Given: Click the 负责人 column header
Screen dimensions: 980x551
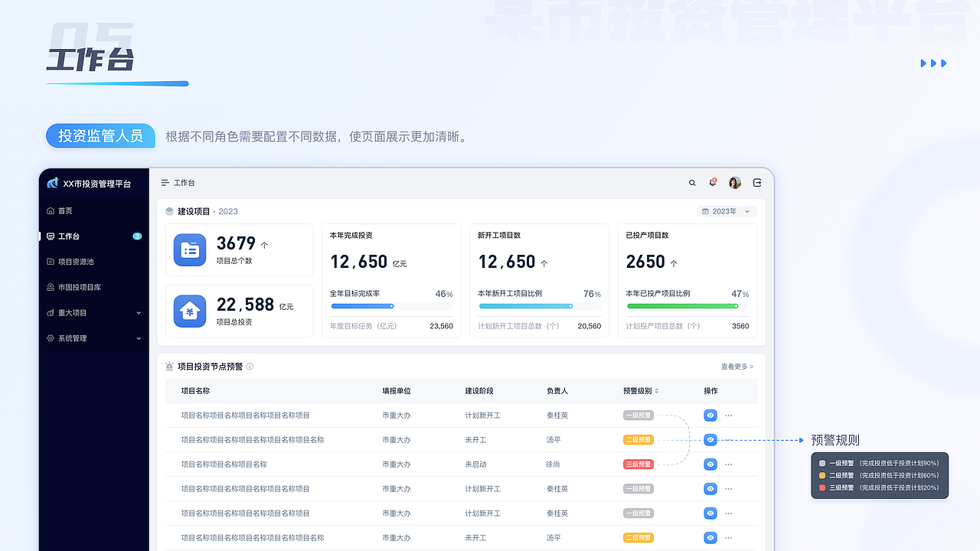Looking at the screenshot, I should tap(557, 391).
